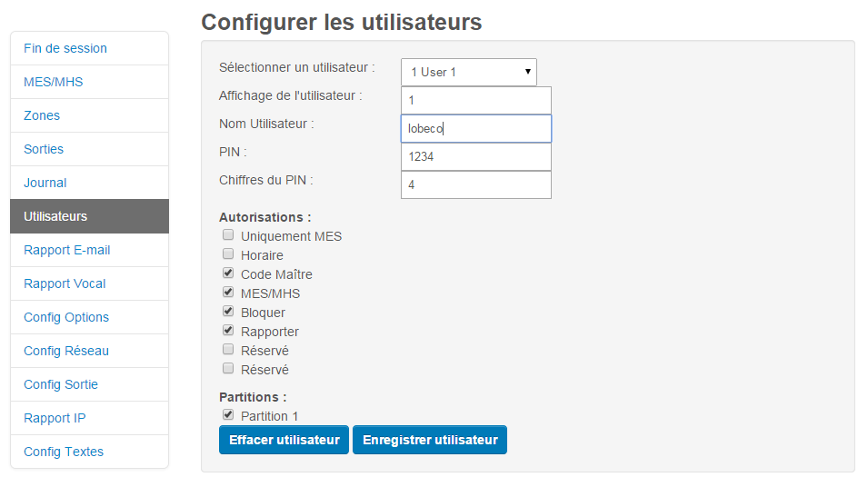The image size is (868, 487).
Task: Open the user selection dropdown
Action: [469, 72]
